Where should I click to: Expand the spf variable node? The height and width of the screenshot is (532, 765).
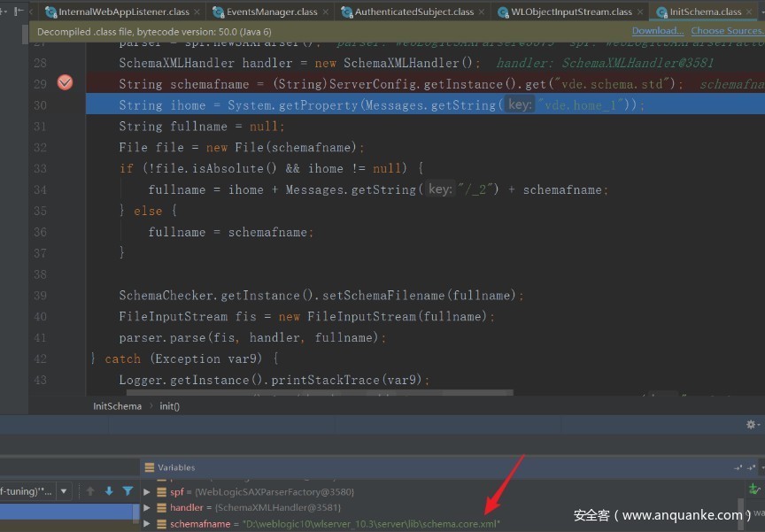147,491
